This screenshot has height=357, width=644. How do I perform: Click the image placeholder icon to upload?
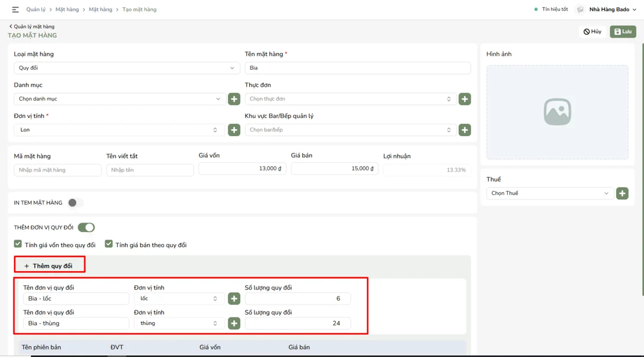pos(557,112)
